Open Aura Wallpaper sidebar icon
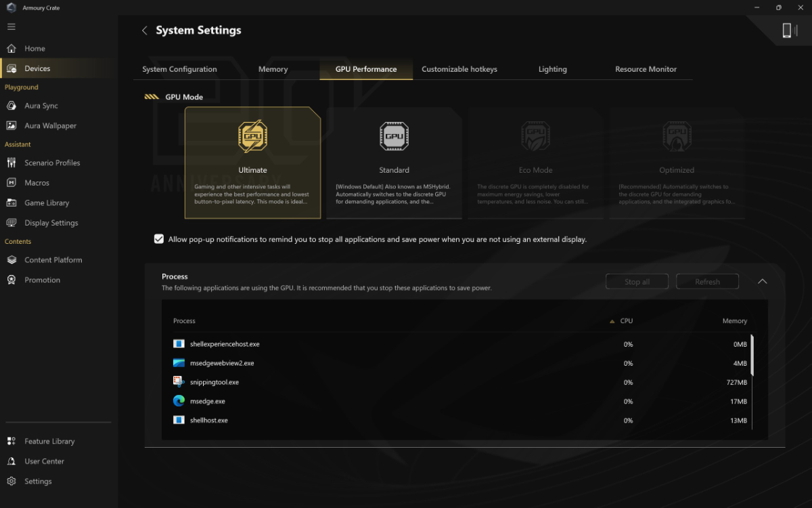Viewport: 812px width, 508px height. point(11,125)
